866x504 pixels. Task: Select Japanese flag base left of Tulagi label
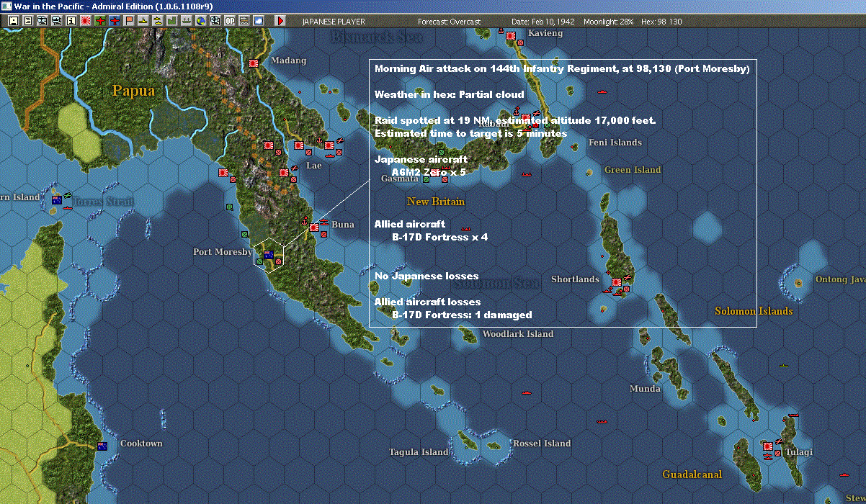point(768,446)
